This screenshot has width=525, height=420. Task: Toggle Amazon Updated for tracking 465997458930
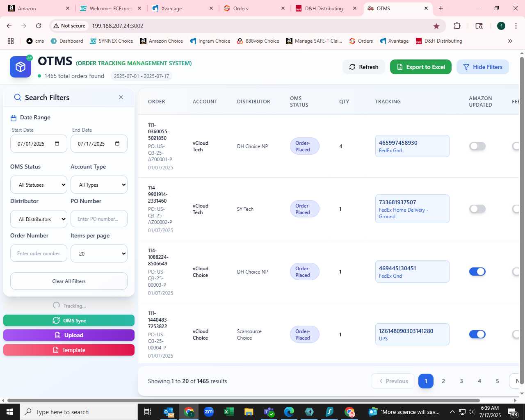[477, 146]
